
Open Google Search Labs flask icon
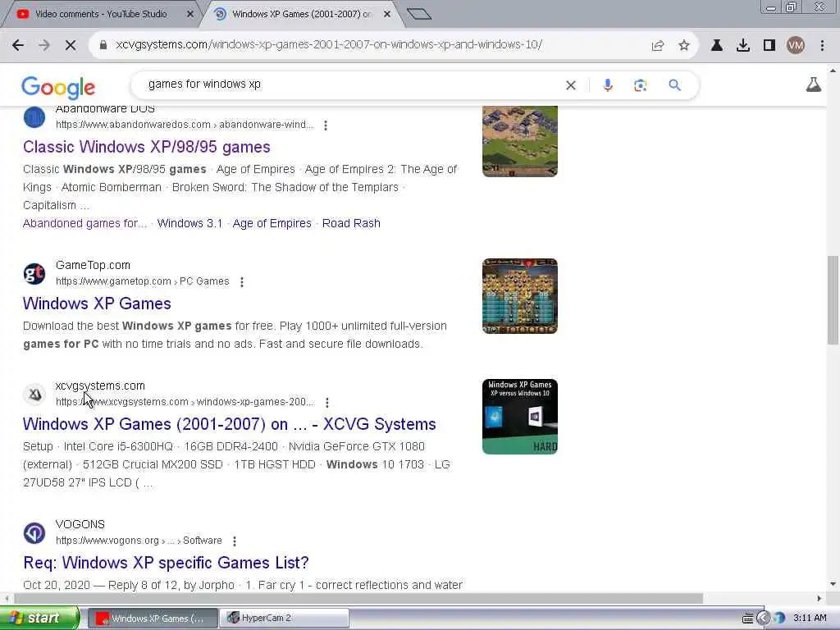click(x=813, y=84)
